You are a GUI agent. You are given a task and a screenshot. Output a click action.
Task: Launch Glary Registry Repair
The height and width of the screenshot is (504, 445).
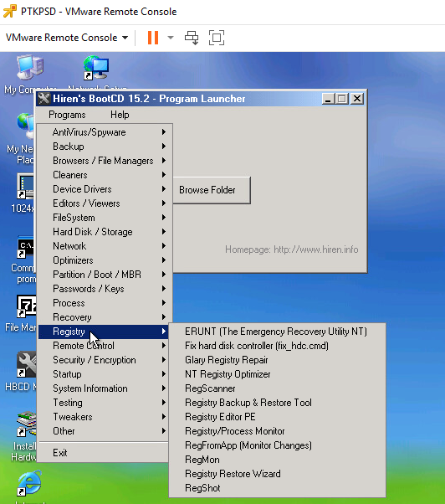(x=277, y=360)
